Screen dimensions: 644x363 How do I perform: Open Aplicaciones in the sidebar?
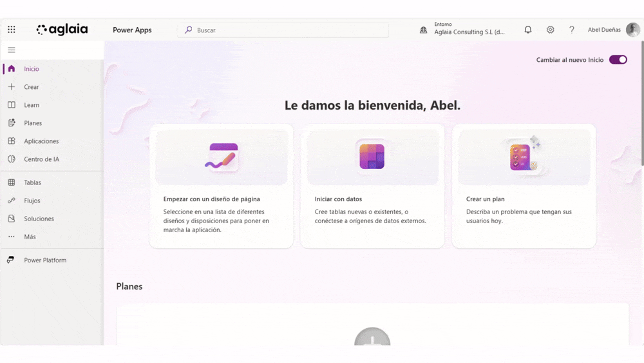pyautogui.click(x=52, y=141)
